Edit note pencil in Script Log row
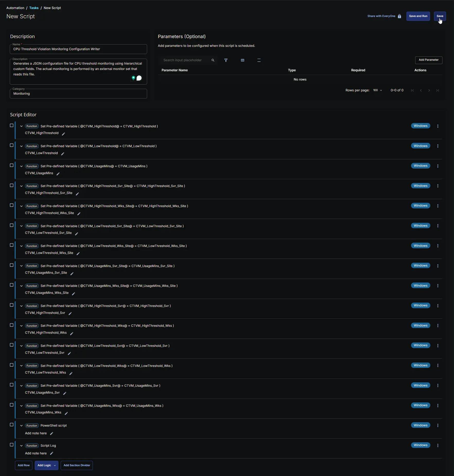 click(52, 453)
